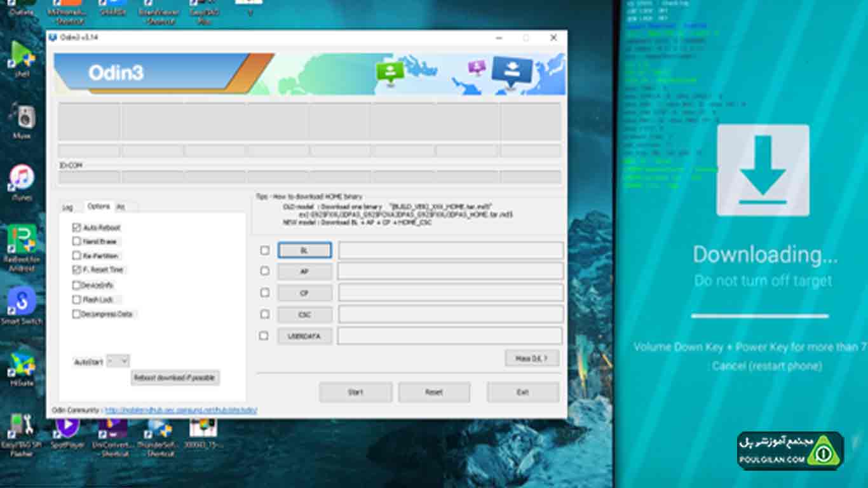Click the BL file path field
Viewport: 868px width, 488px height.
[451, 250]
